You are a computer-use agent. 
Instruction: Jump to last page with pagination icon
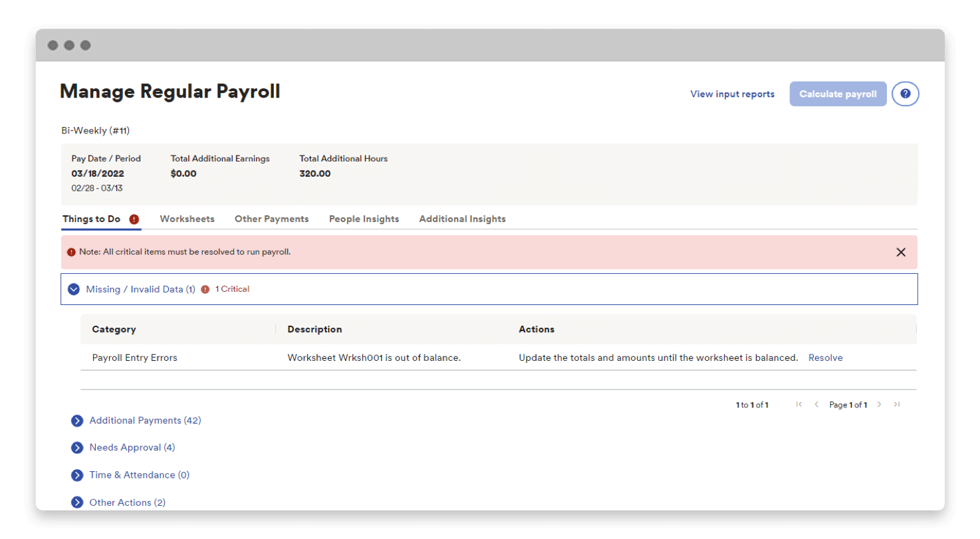point(898,404)
